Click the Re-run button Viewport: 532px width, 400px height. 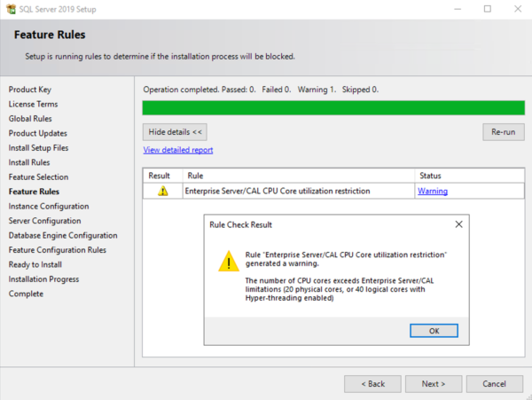pyautogui.click(x=503, y=132)
